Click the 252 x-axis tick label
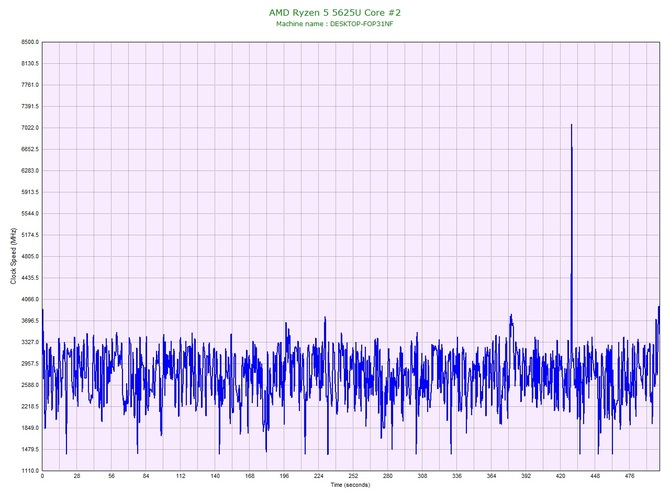 (353, 476)
